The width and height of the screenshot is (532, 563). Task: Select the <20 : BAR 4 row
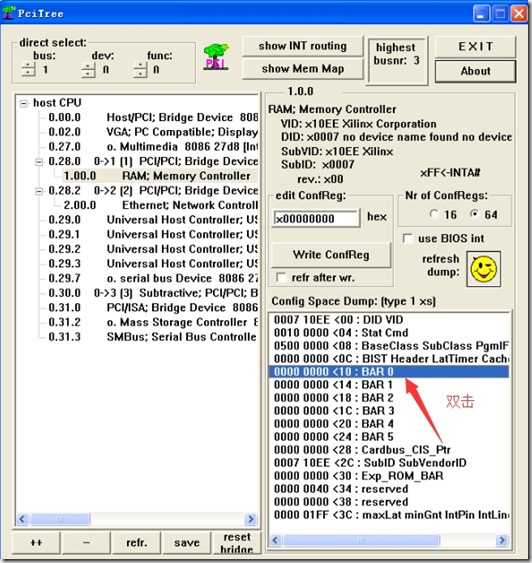point(389,424)
